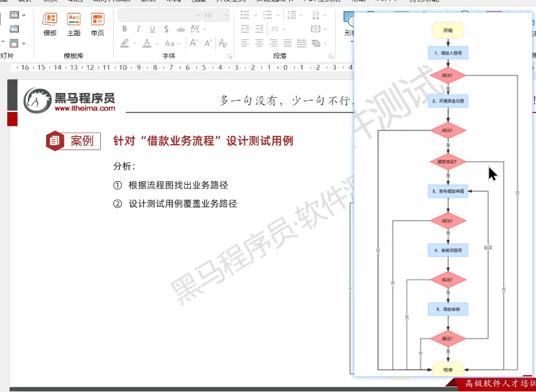536x392 pixels.
Task: Click the 结束 end node in the flowchart
Action: tap(448, 370)
